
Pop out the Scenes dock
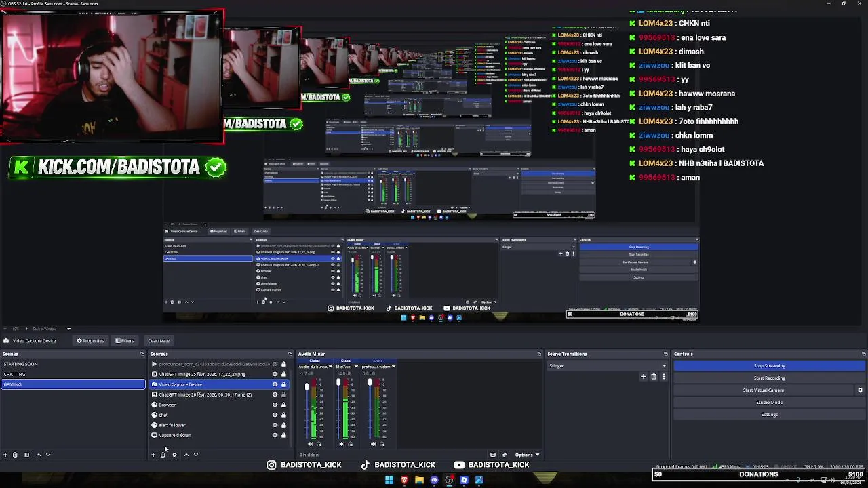142,354
